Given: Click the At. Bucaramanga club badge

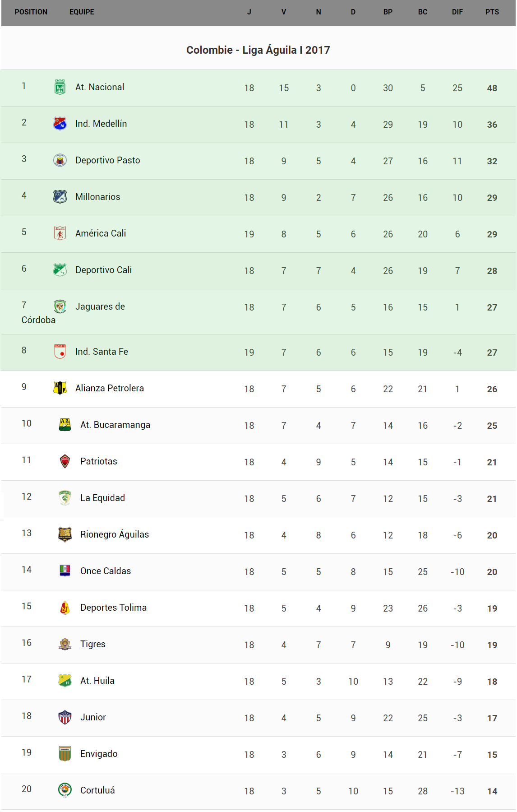Looking at the screenshot, I should click(65, 425).
